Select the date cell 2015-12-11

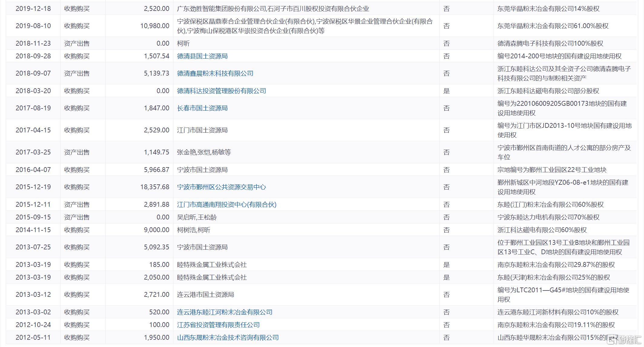[x=33, y=204]
